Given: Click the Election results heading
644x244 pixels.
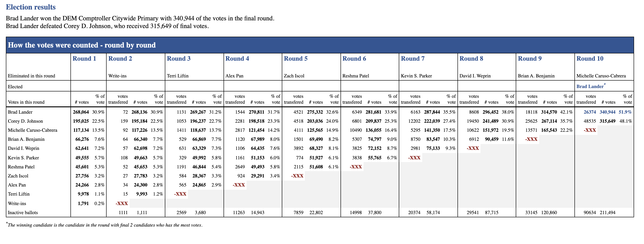Looking at the screenshot, I should point(31,7).
